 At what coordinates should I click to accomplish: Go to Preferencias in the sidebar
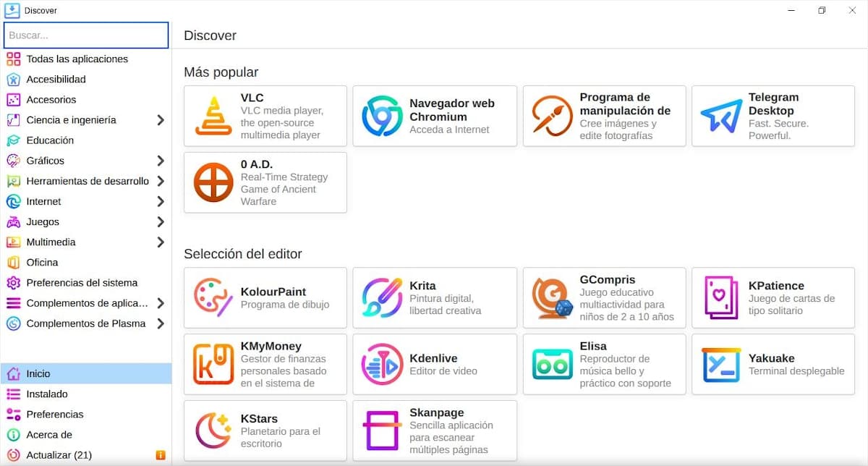pos(55,415)
